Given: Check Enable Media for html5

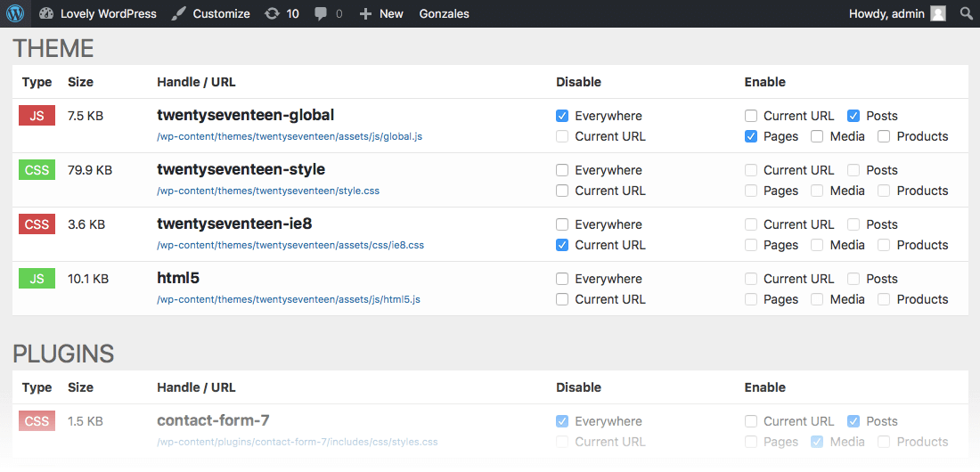Looking at the screenshot, I should click(x=817, y=299).
